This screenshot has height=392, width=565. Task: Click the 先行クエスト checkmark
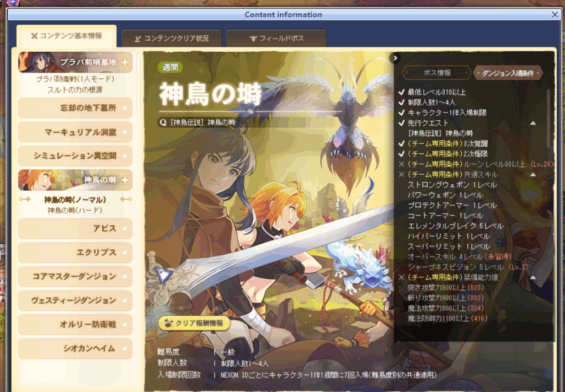[402, 123]
